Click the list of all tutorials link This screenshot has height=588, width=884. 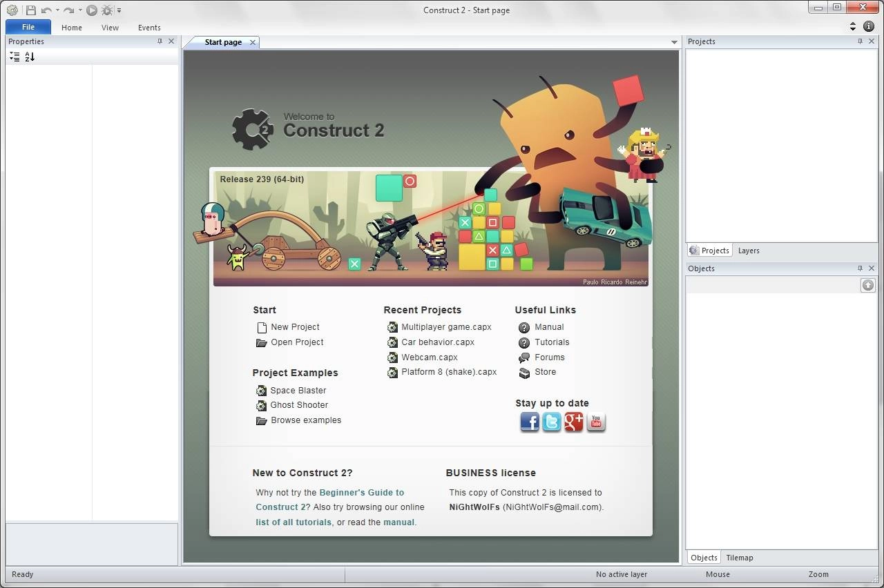point(294,522)
